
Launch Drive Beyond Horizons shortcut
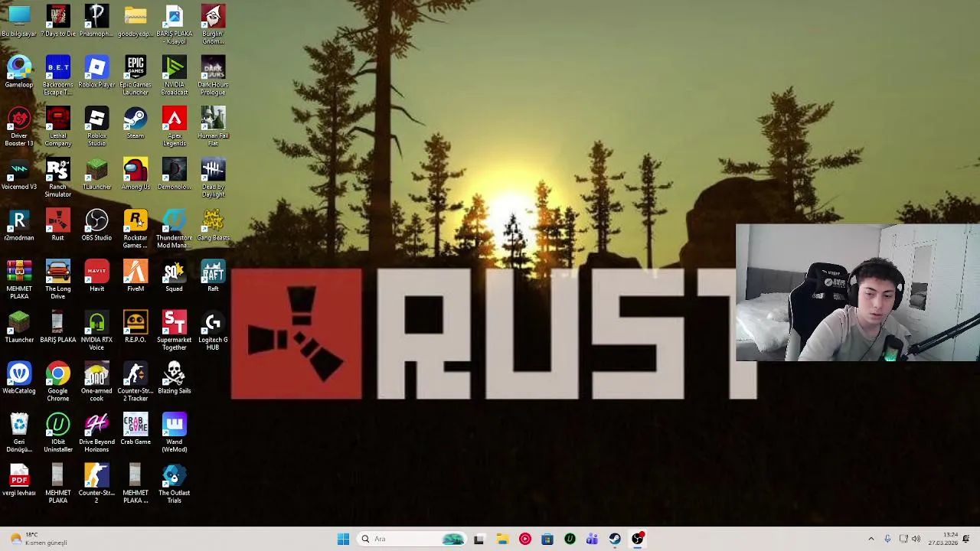[x=96, y=433]
